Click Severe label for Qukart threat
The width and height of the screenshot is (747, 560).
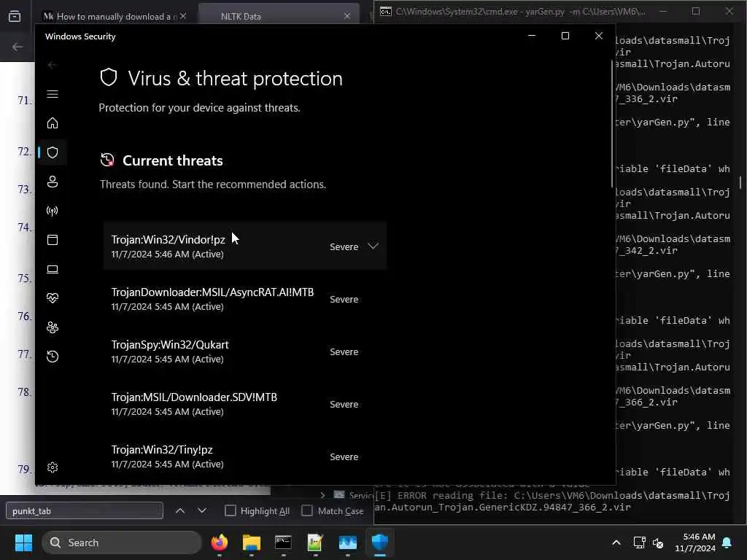[344, 351]
